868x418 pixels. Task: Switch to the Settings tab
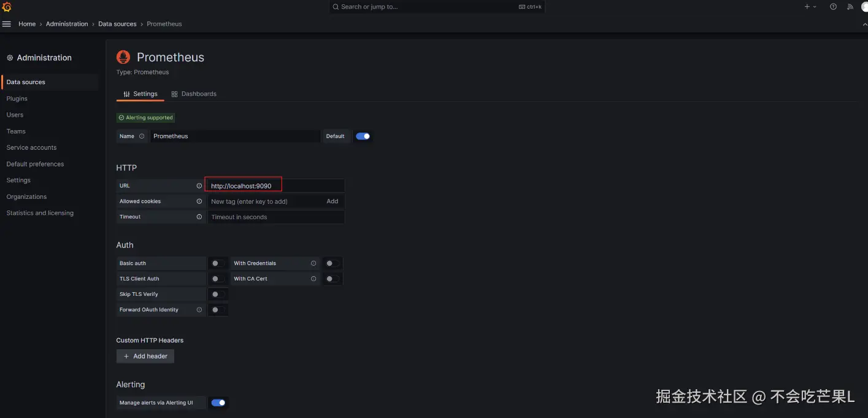click(140, 94)
